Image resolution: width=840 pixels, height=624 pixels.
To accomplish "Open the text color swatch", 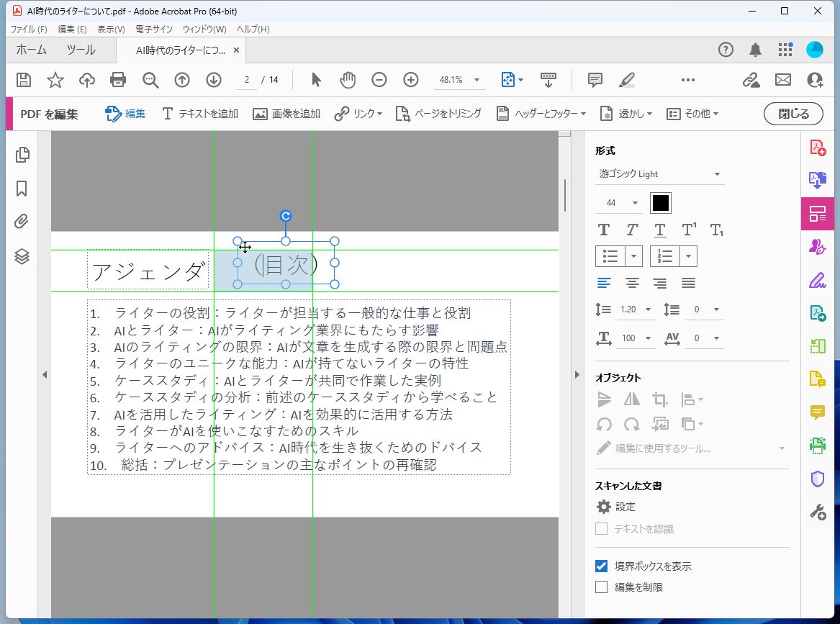I will tap(660, 202).
